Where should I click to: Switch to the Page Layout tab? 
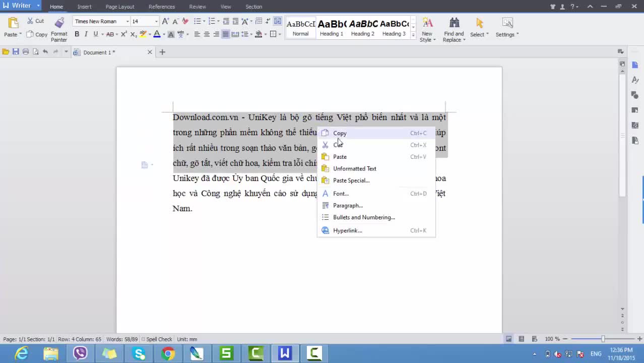tap(120, 7)
